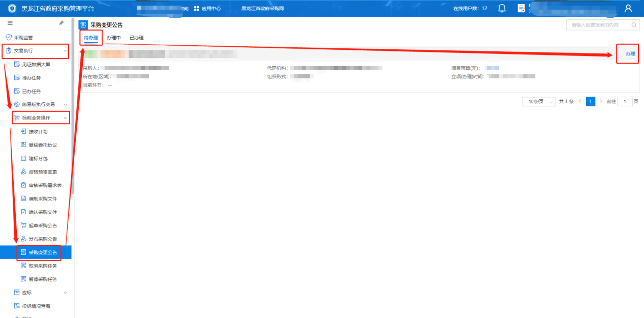Open the 10条/页 page size dropdown

538,101
